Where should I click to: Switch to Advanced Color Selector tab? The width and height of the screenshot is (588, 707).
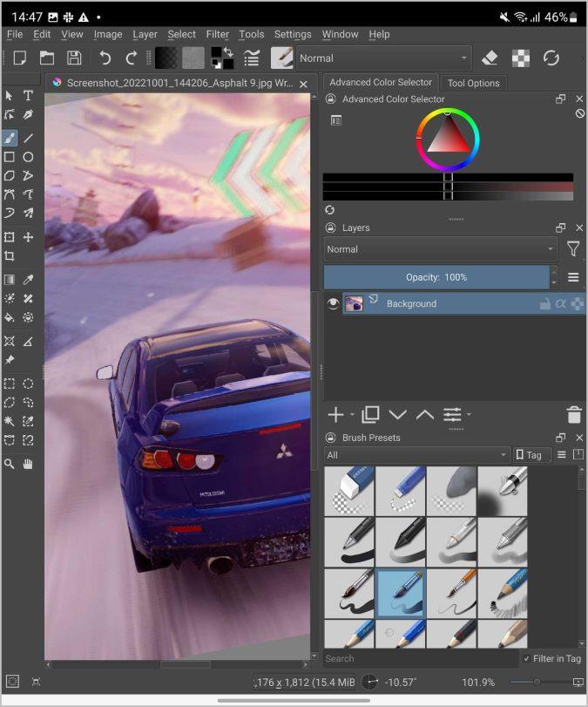pyautogui.click(x=381, y=83)
